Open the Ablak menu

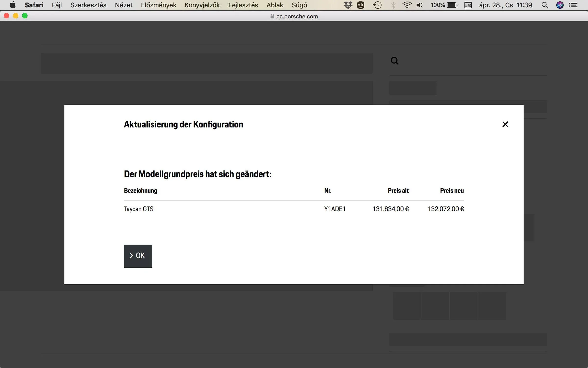point(275,5)
